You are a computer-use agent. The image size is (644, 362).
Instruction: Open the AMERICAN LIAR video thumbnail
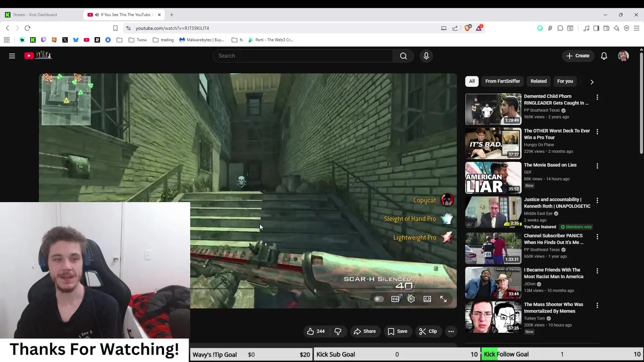pyautogui.click(x=493, y=177)
